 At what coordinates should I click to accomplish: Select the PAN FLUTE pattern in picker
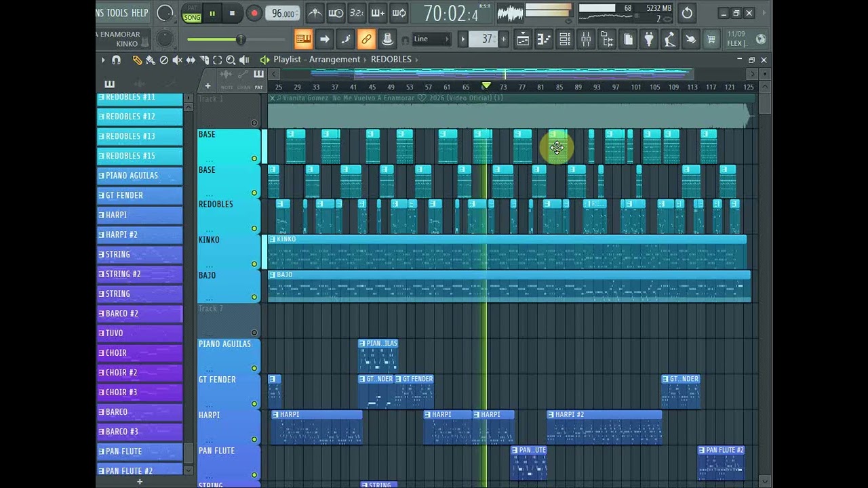point(140,451)
